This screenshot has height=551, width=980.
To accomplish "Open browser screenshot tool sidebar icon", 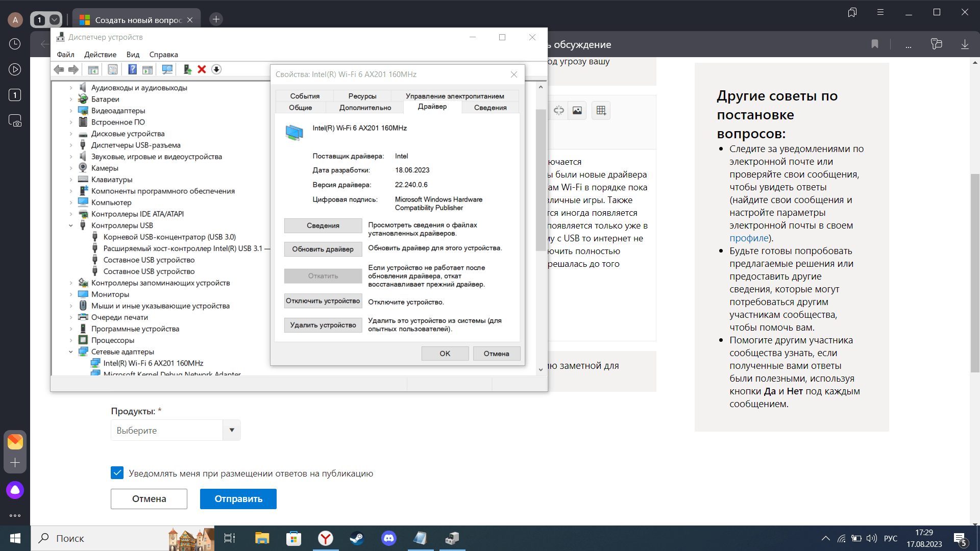I will 15,121.
